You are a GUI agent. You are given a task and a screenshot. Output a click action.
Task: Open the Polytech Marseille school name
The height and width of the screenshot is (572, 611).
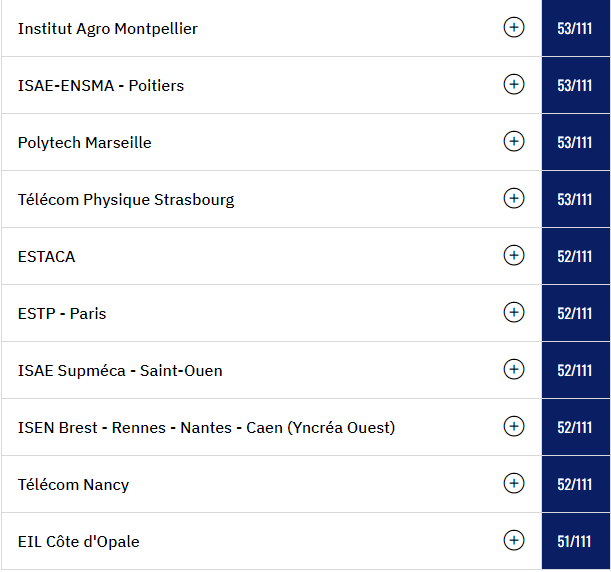point(85,143)
